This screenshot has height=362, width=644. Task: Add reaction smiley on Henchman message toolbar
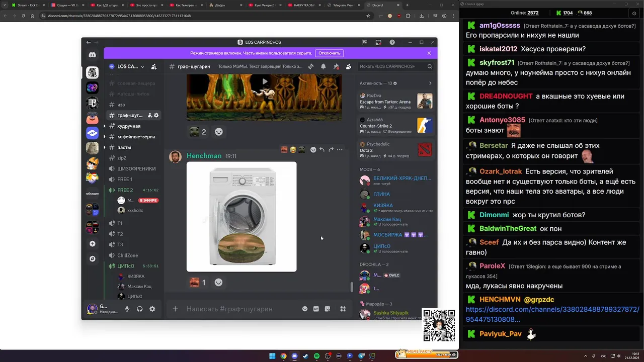point(313,149)
